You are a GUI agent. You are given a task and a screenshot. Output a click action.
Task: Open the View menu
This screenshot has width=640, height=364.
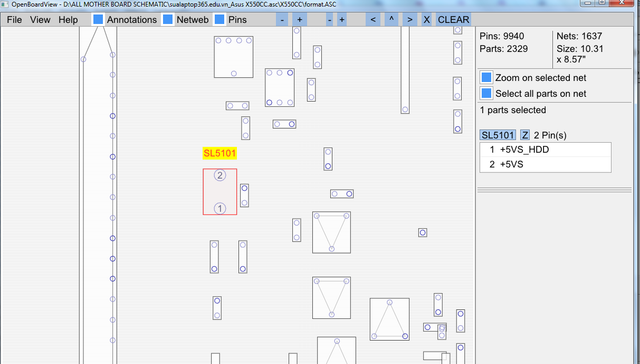tap(40, 20)
